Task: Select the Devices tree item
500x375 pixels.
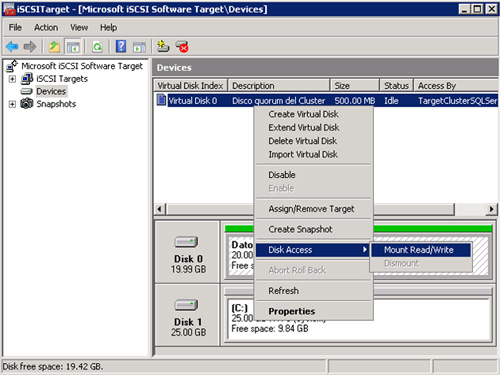Action: point(51,91)
